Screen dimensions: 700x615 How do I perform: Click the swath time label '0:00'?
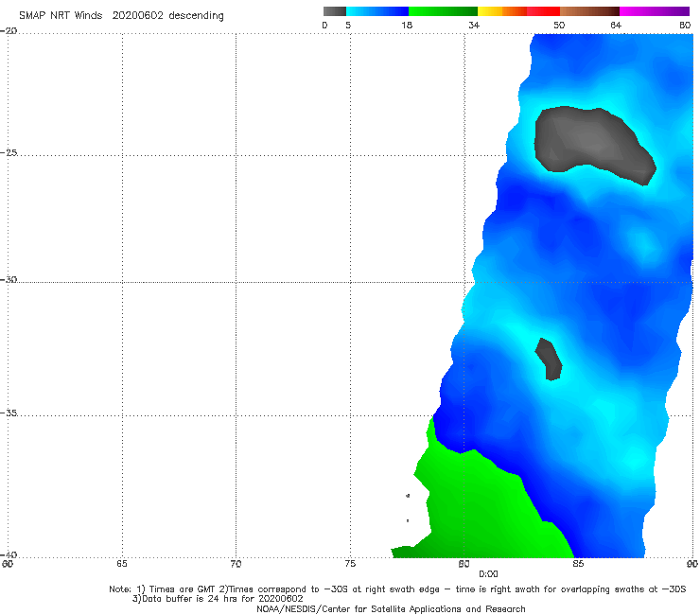[x=488, y=574]
